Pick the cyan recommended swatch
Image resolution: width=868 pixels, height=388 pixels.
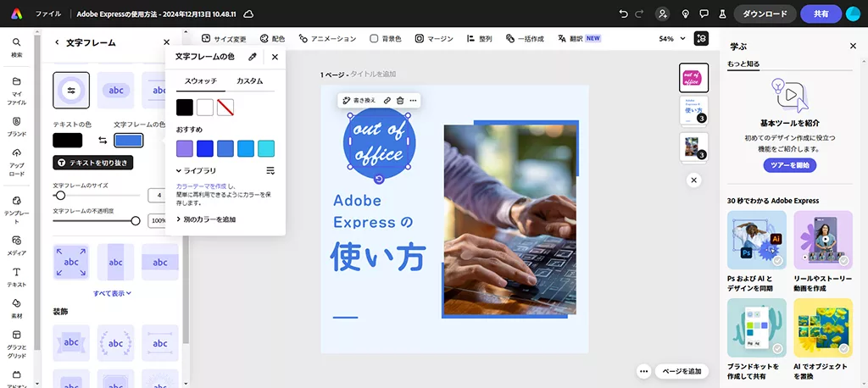coord(265,148)
